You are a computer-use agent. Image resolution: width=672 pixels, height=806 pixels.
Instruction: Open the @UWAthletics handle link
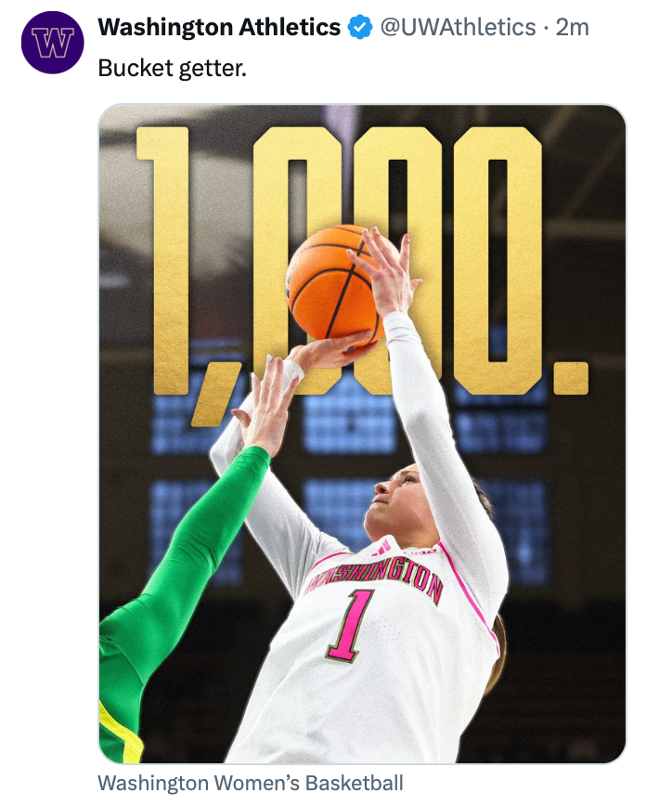458,28
